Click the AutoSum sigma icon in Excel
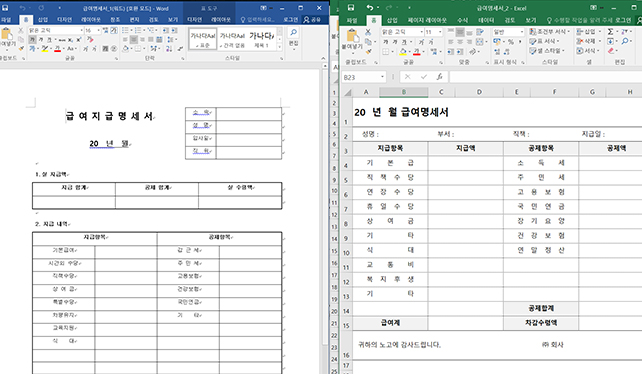 coord(610,32)
